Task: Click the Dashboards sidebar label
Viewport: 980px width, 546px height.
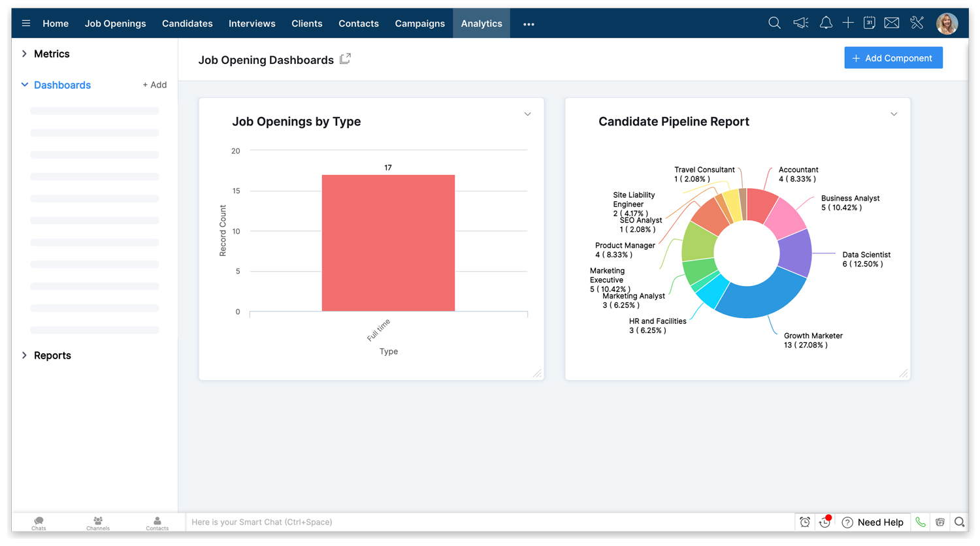Action: click(x=62, y=85)
